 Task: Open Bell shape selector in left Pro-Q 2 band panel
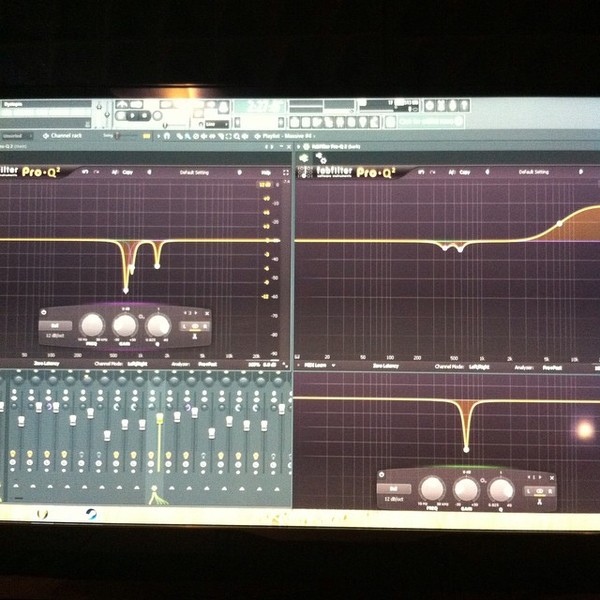point(55,326)
